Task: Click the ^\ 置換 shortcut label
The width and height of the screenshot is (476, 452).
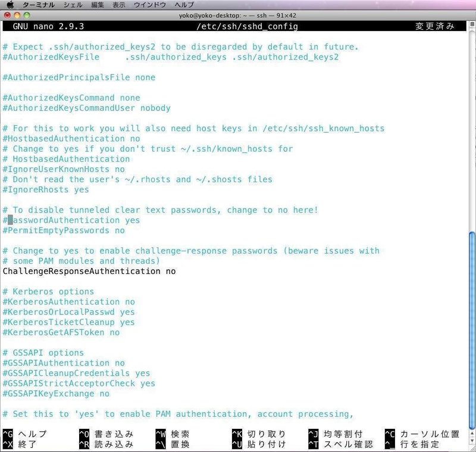Action: pos(173,444)
